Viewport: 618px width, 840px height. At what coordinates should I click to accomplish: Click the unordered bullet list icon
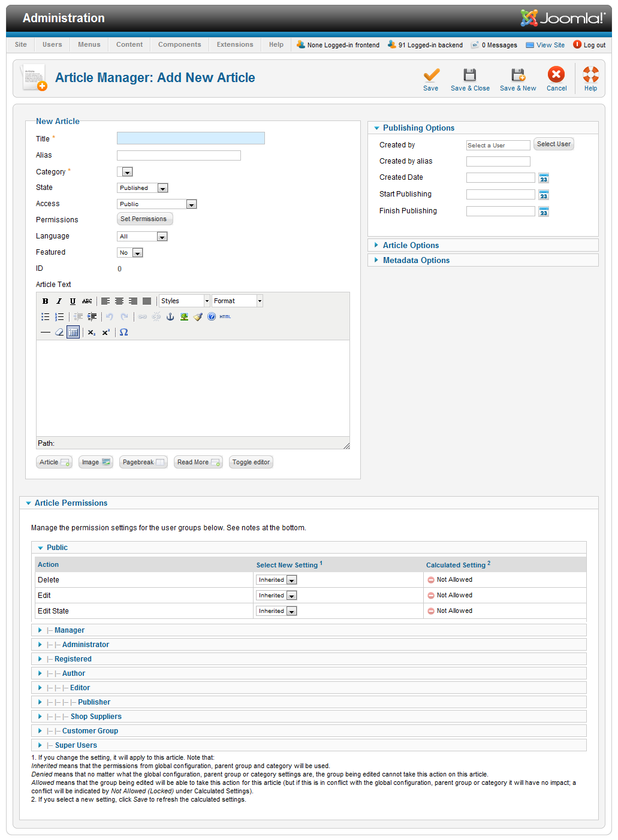click(x=46, y=317)
